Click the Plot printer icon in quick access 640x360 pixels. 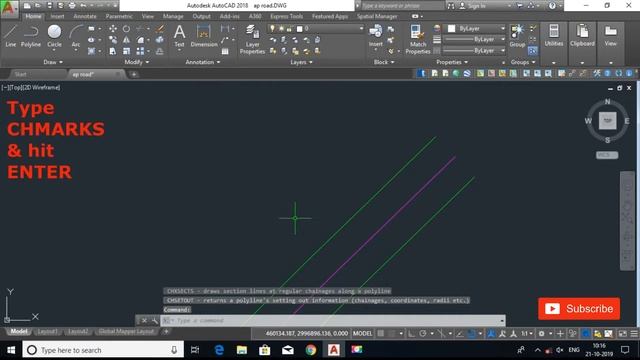click(x=72, y=6)
